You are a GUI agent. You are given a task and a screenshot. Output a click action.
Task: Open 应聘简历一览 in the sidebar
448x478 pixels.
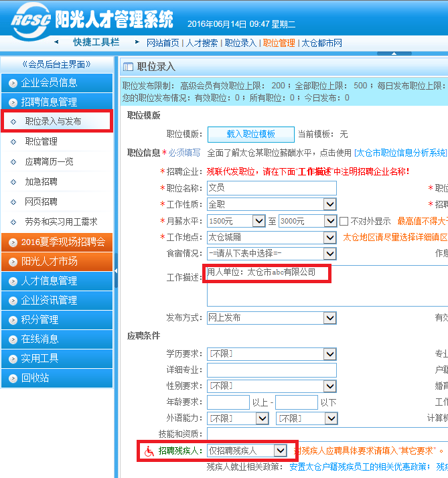(49, 162)
